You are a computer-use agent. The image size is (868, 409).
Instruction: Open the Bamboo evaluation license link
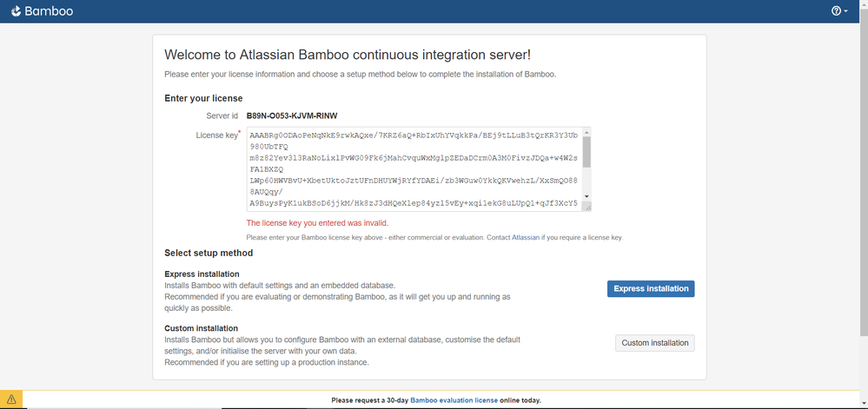(x=454, y=399)
